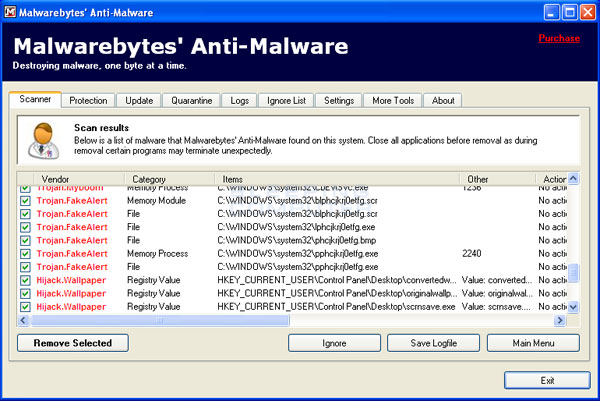Toggle checkbox for blphcjkrj0etfg.scr File row

25,214
